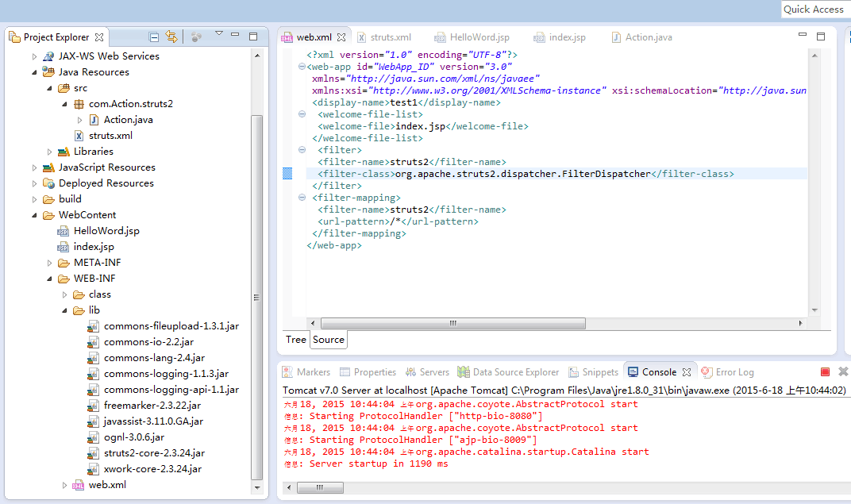The width and height of the screenshot is (851, 504).
Task: Collapse the filter element fold marker
Action: pos(302,150)
